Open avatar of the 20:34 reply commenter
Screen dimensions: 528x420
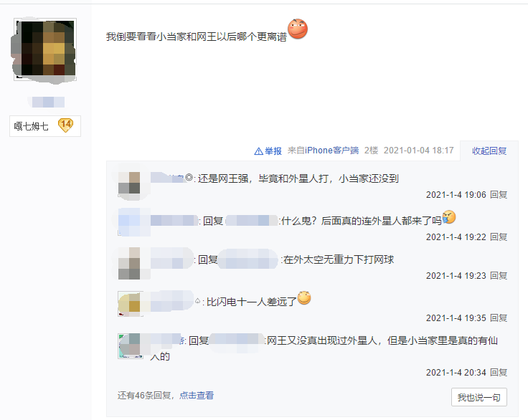(130, 346)
